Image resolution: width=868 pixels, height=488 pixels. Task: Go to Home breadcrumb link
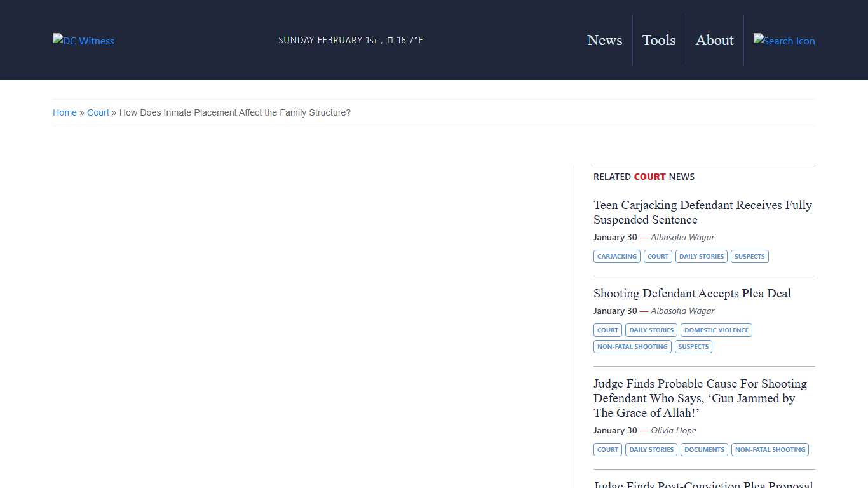click(x=65, y=112)
